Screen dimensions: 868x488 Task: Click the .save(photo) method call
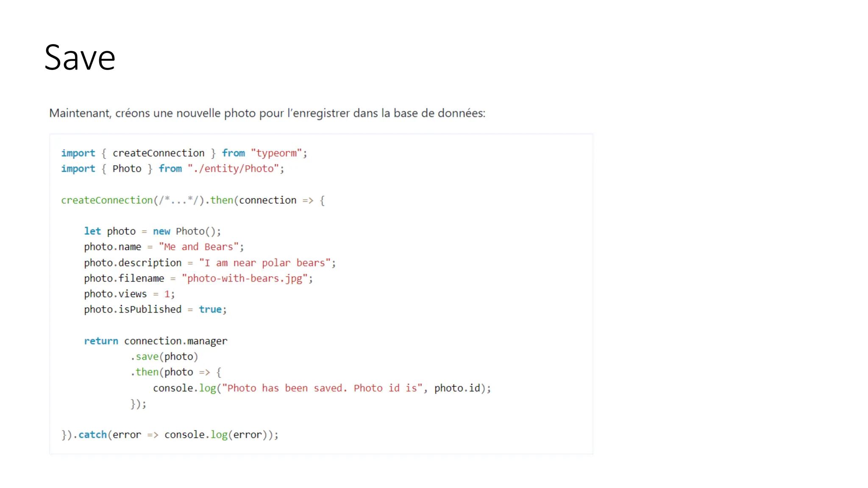tap(164, 357)
